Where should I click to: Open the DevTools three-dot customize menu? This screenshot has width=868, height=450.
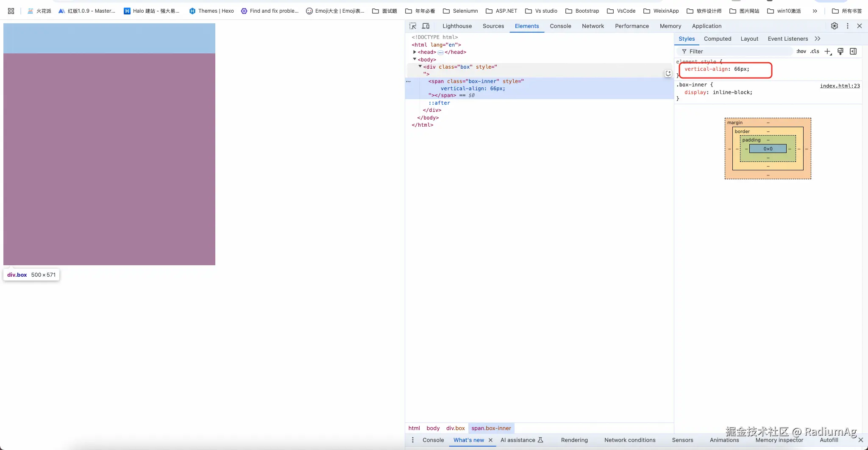(848, 26)
